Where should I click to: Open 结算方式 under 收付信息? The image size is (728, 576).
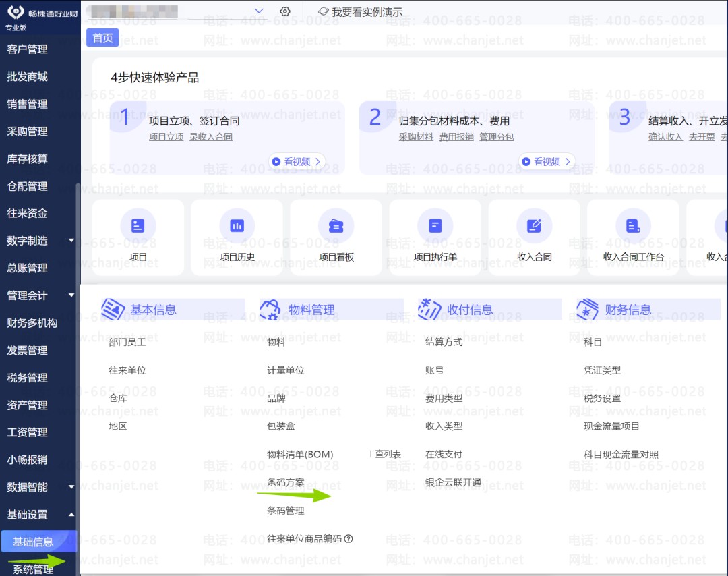444,343
